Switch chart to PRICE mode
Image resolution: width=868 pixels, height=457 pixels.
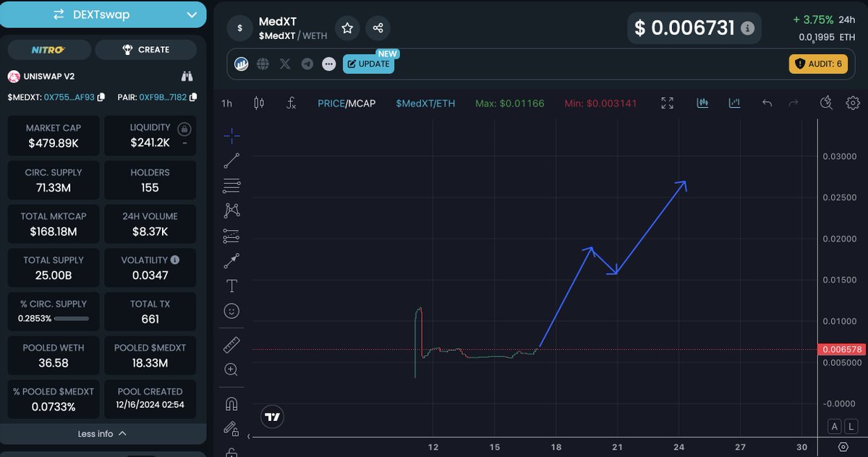[331, 103]
